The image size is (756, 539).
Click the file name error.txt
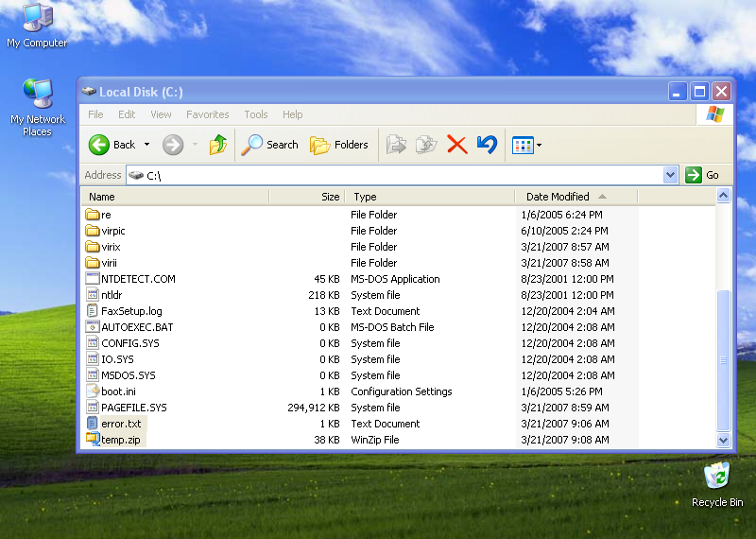coord(121,424)
